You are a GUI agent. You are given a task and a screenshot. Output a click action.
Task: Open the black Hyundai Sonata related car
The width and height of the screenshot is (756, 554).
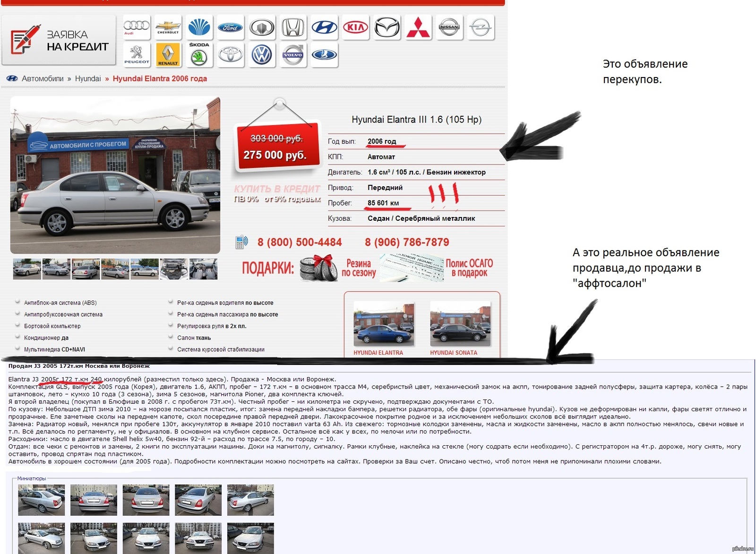coord(460,324)
